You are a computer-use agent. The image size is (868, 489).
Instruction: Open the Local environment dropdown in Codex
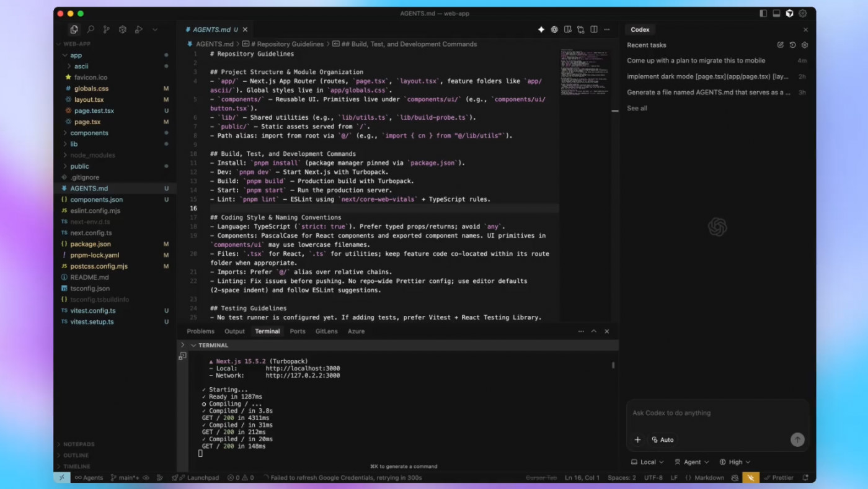(647, 462)
